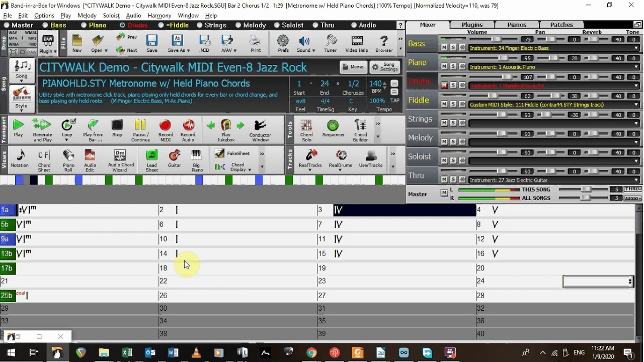Click the Stop transport button

pos(117,128)
